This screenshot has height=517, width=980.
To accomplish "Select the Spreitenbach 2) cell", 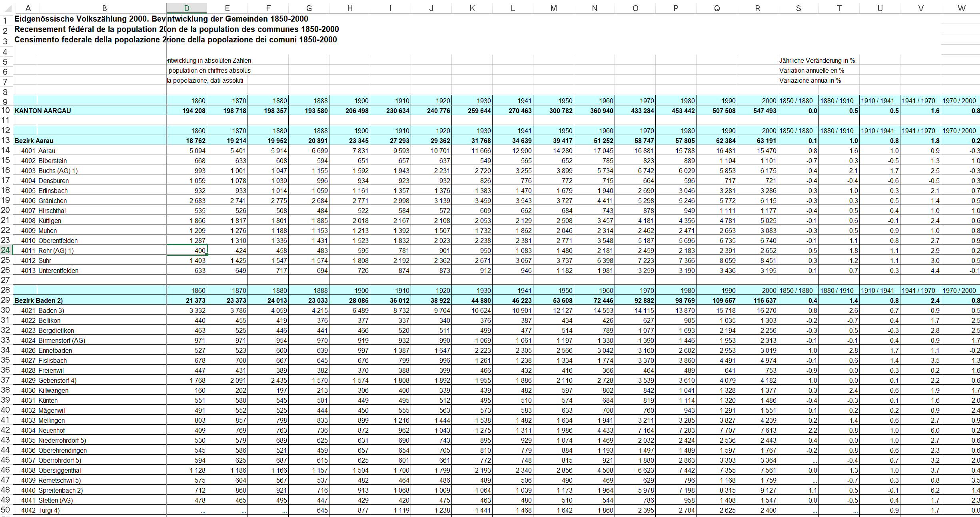I will (x=102, y=490).
